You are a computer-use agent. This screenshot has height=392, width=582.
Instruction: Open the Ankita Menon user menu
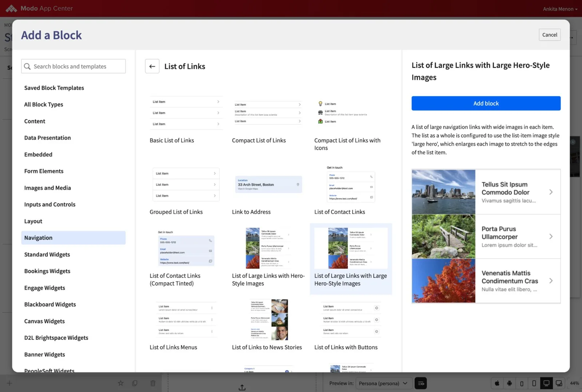pos(560,9)
